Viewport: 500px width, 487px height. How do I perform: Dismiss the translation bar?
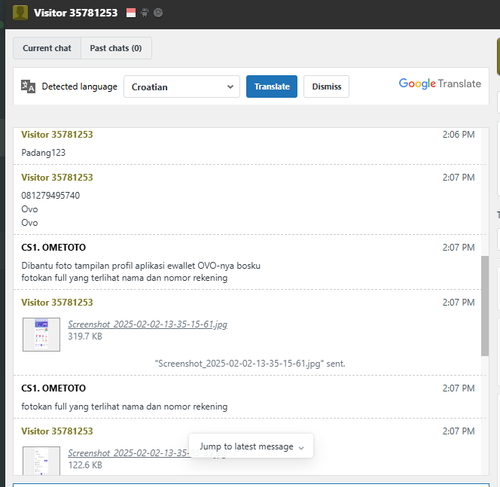coord(326,87)
